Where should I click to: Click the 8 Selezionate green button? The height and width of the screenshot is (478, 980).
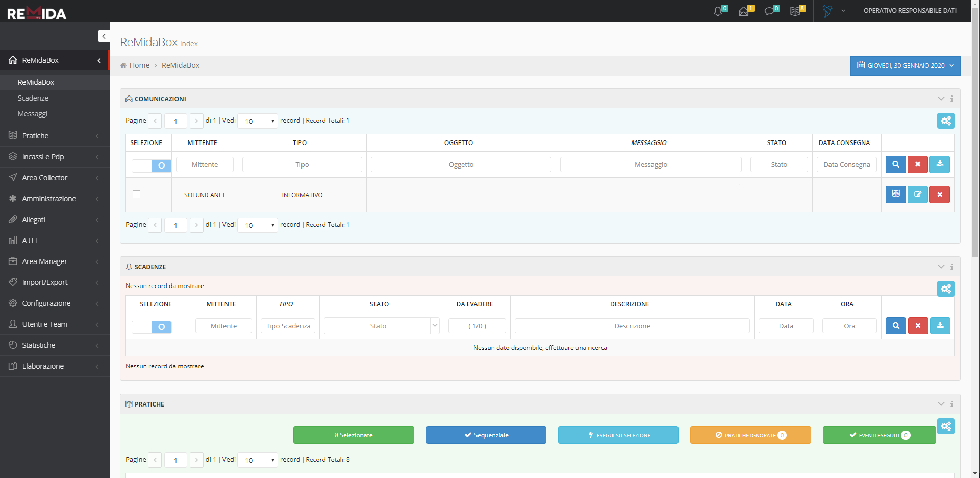click(x=354, y=435)
